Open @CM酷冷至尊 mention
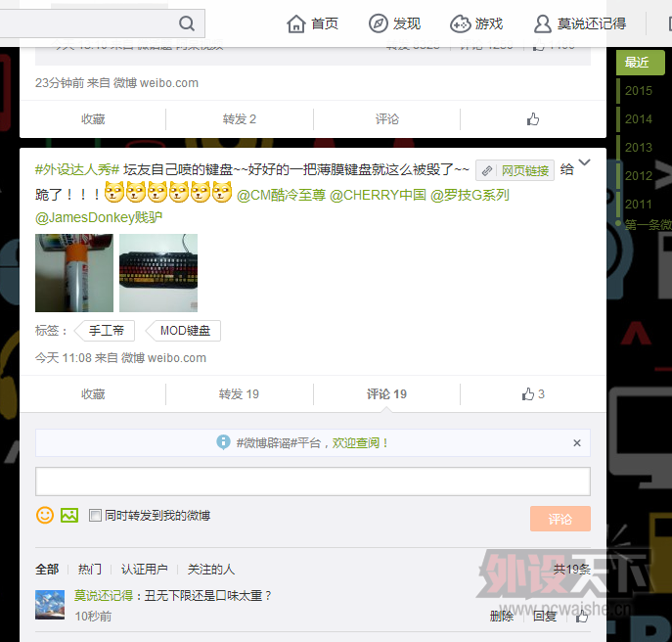This screenshot has width=672, height=642. point(281,195)
